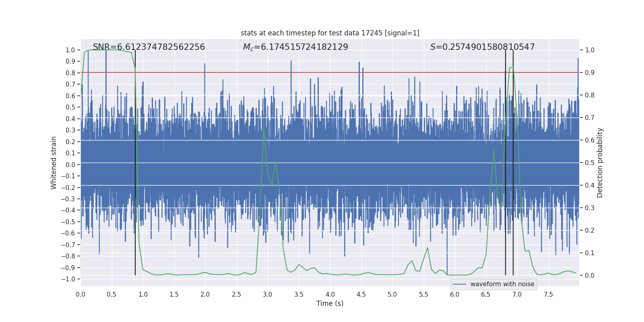
Task: Click the S=0.2574901580810547 annotation
Action: click(x=482, y=47)
